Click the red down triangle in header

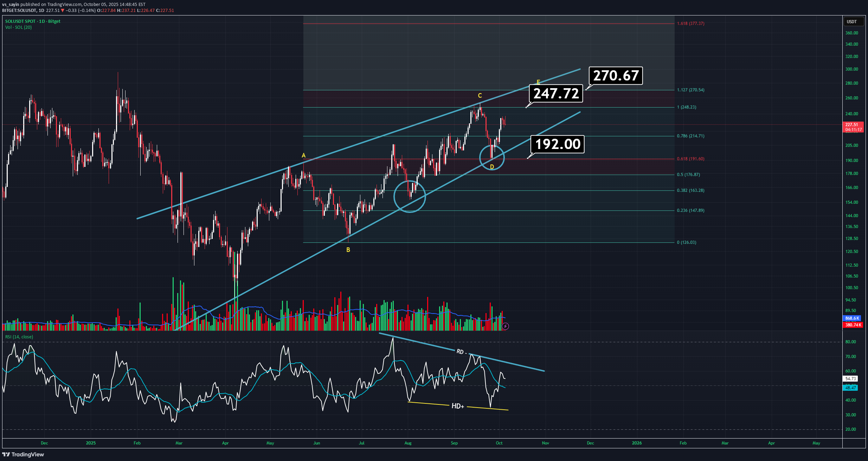[x=63, y=11]
